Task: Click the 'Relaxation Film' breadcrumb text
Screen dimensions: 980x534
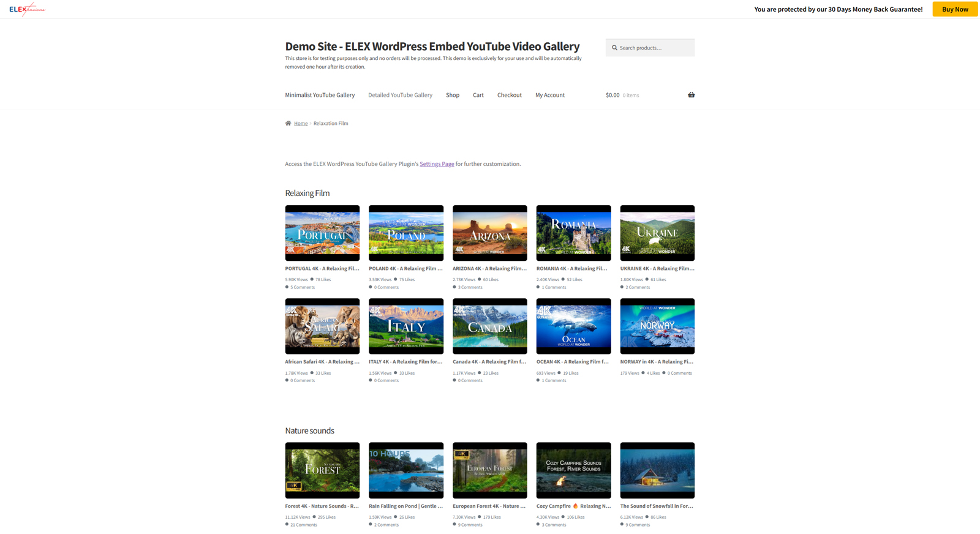Action: [x=331, y=123]
